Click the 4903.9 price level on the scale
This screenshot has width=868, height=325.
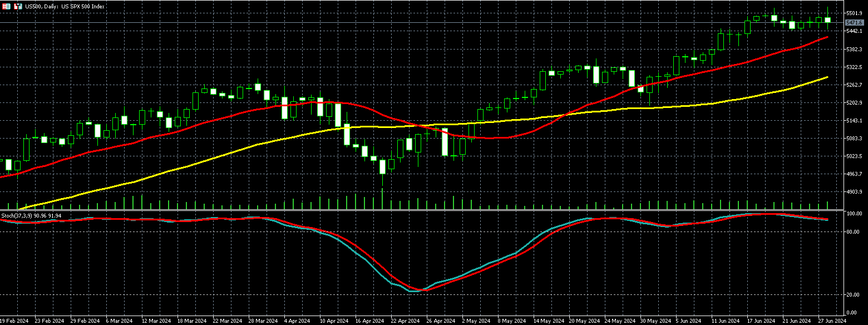[x=854, y=192]
